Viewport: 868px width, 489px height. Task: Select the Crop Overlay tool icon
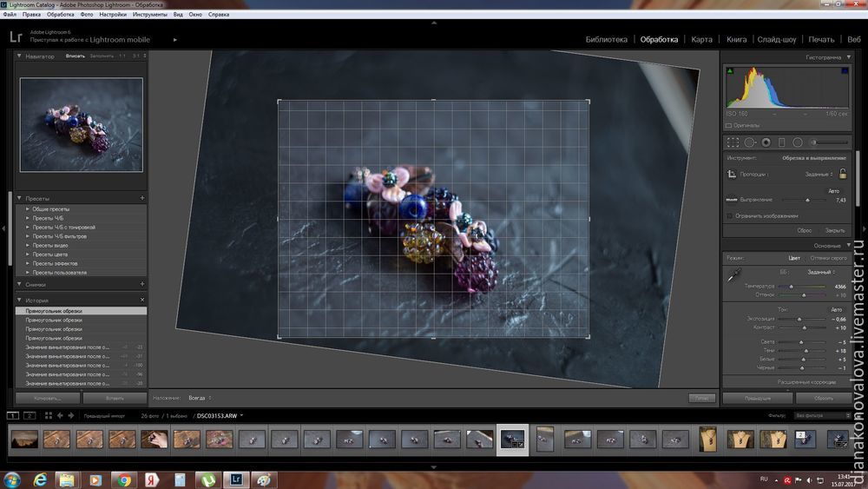click(x=733, y=142)
